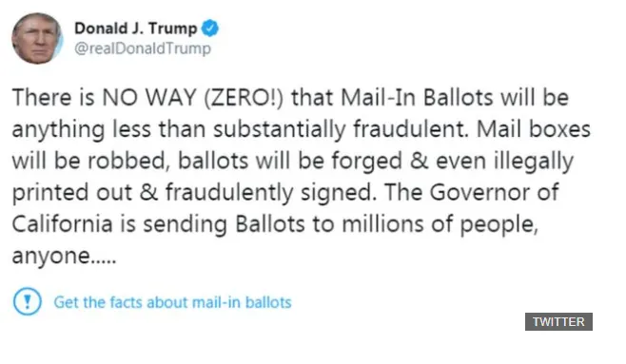
Task: Click the trailing 'anyone.....' text
Action: [64, 256]
